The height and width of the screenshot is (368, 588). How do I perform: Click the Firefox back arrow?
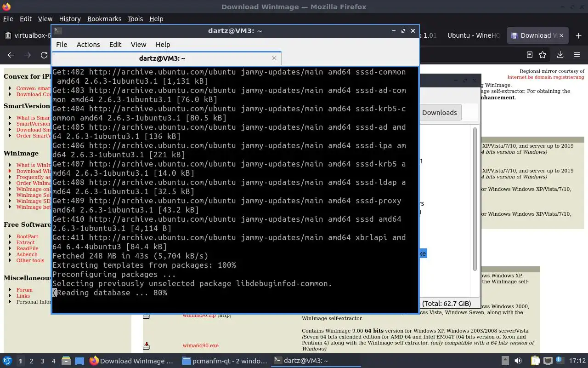[x=11, y=55]
